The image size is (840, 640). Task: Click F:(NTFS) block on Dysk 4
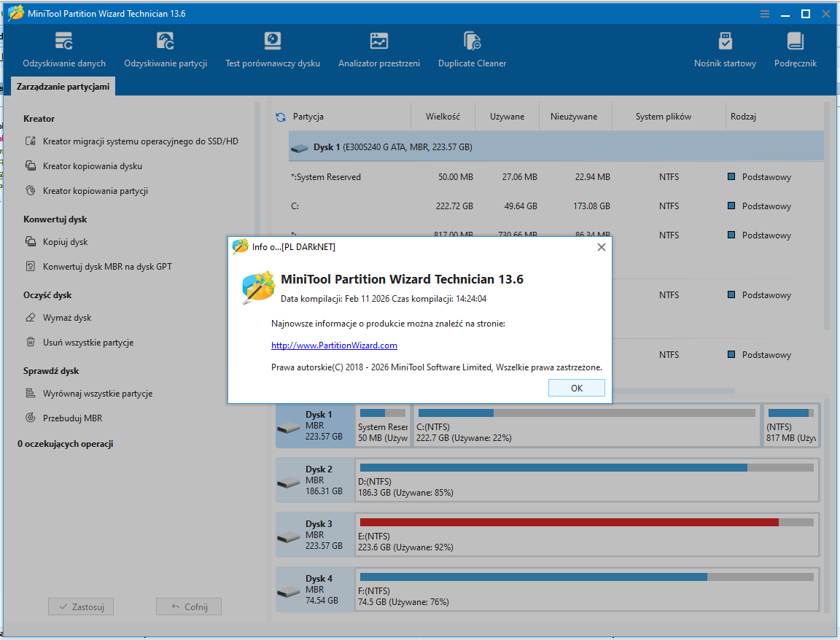pos(586,590)
